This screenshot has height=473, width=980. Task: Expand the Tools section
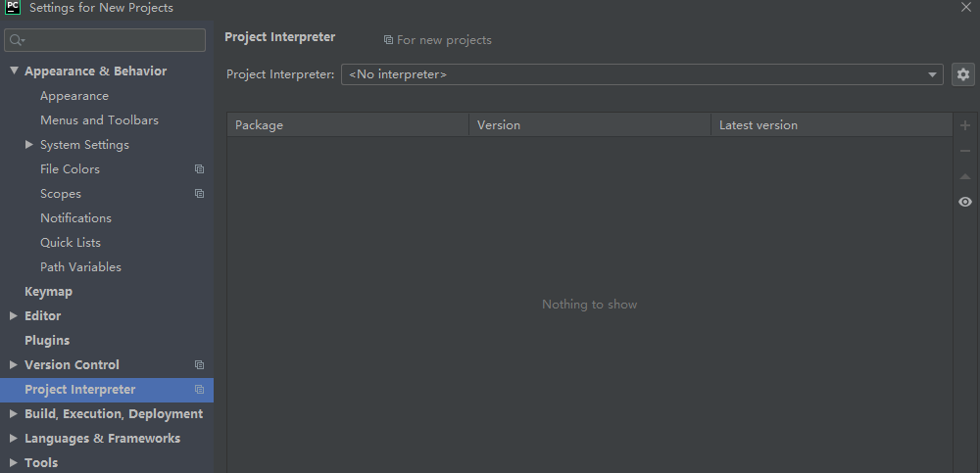(x=13, y=462)
